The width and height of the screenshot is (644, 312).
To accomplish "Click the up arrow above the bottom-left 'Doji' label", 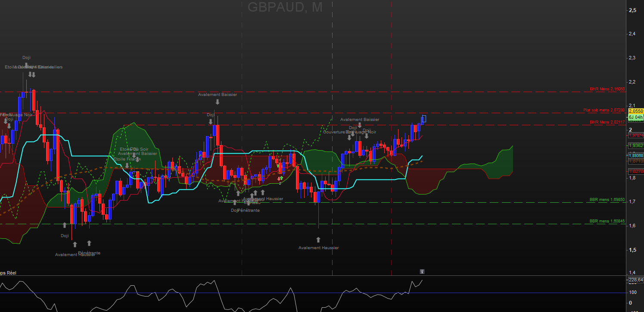I will point(65,225).
